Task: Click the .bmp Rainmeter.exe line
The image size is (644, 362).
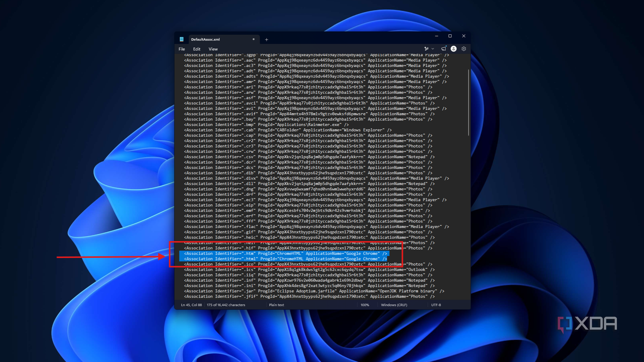Action: (x=267, y=125)
